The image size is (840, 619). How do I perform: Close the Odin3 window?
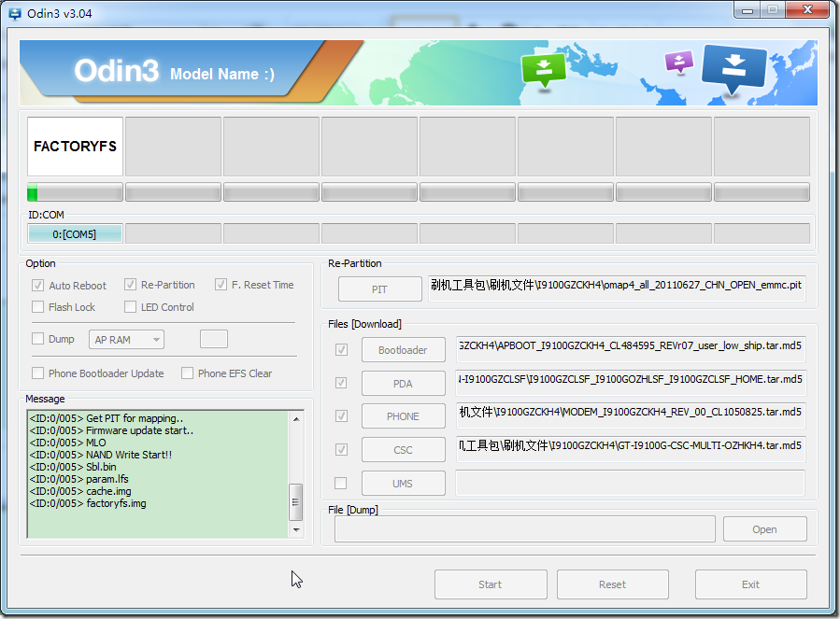pos(808,9)
